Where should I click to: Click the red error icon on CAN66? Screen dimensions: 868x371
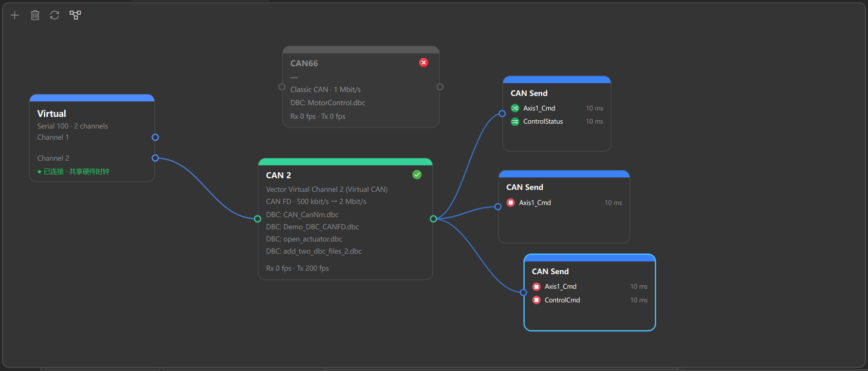[424, 62]
